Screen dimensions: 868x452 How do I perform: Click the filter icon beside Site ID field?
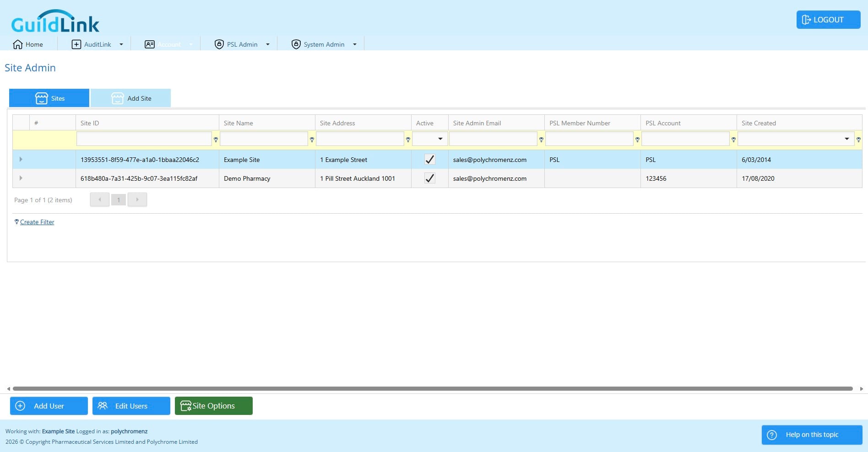click(216, 140)
